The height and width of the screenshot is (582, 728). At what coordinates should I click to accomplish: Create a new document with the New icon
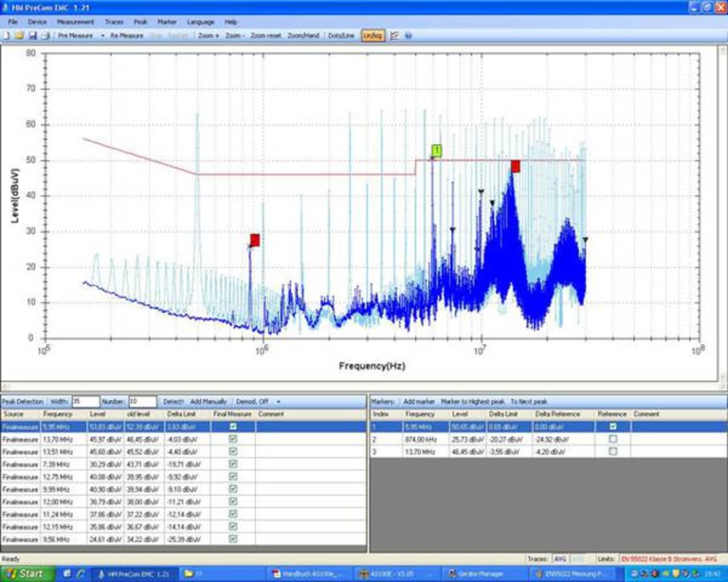click(6, 36)
